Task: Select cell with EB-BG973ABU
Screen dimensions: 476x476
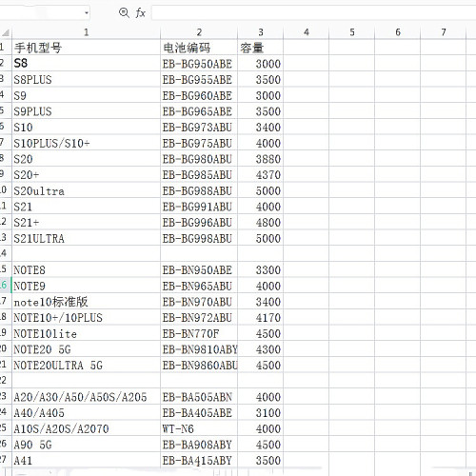Action: point(199,127)
